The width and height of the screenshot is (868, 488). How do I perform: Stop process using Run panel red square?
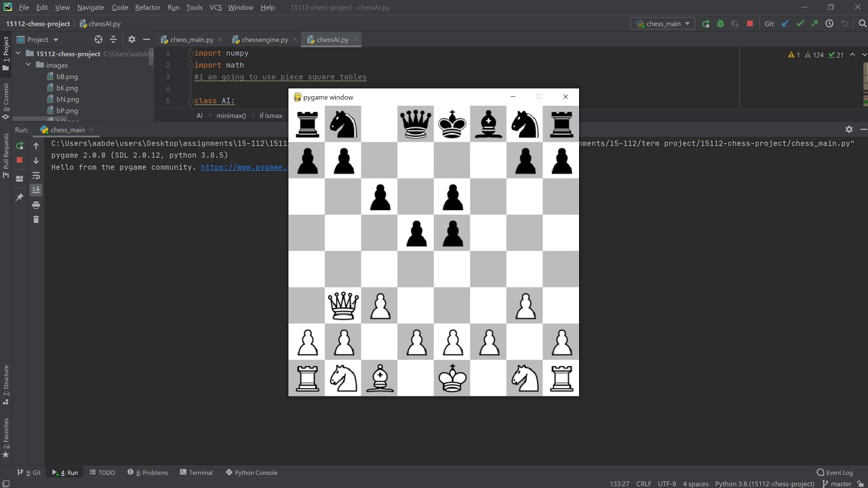[20, 160]
